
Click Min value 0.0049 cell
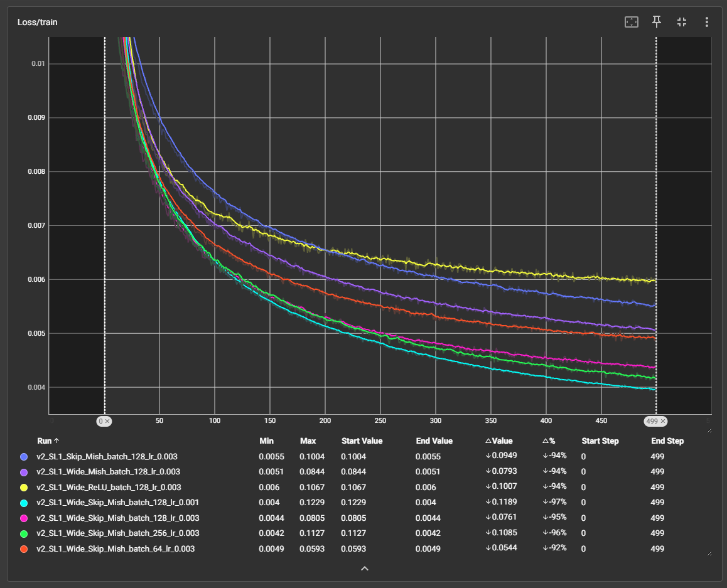[272, 548]
